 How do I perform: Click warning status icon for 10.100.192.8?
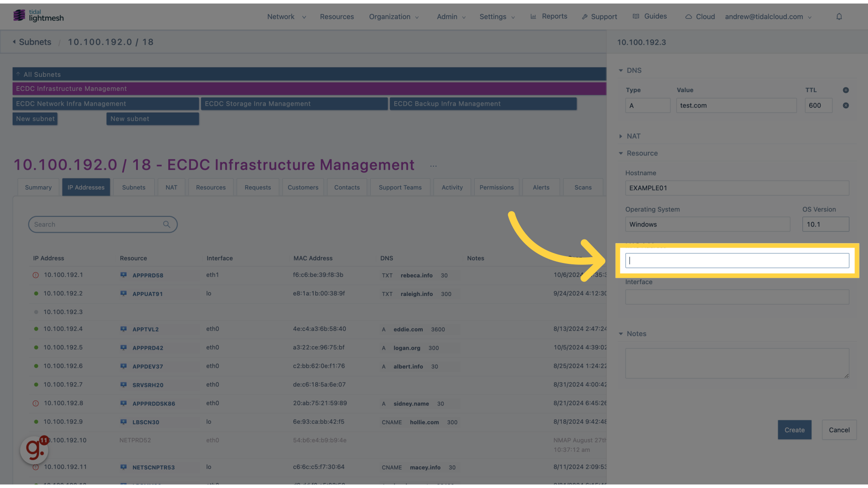(36, 404)
